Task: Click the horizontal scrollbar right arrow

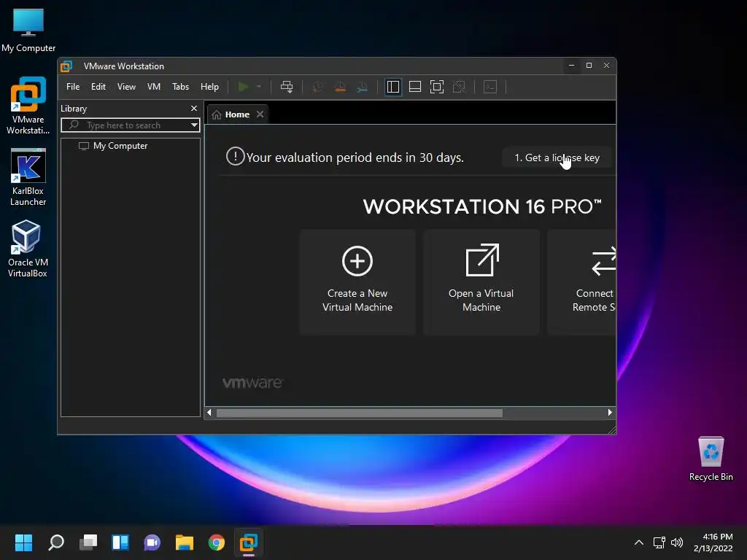Action: tap(610, 413)
